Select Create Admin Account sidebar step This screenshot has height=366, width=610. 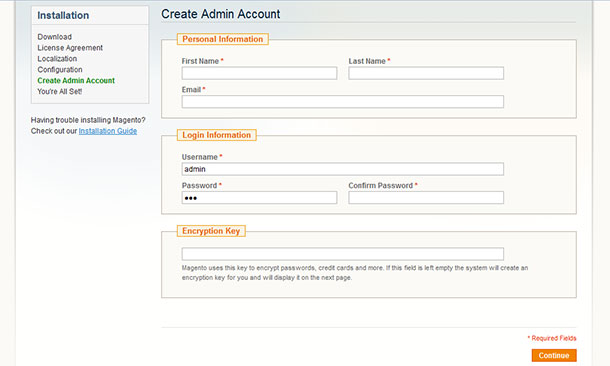[76, 81]
